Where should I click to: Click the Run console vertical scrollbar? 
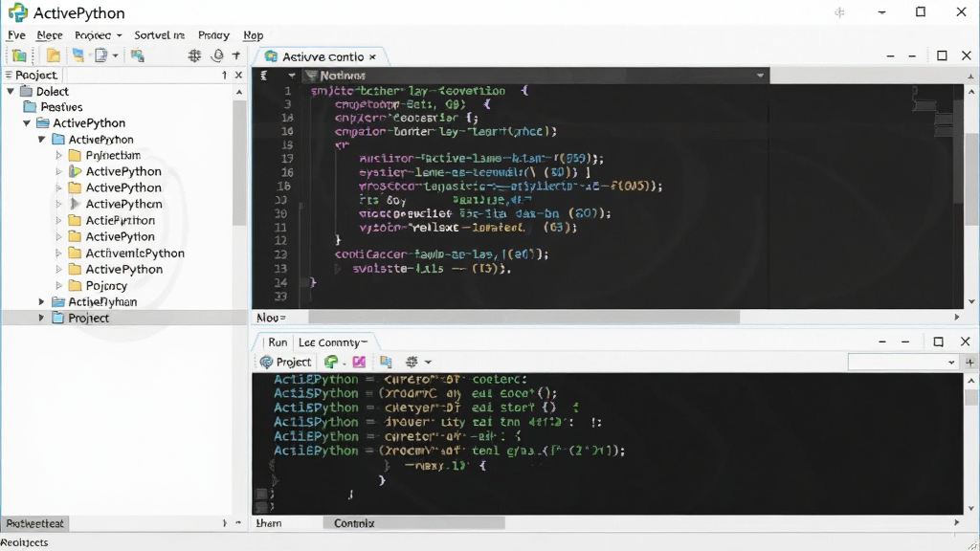click(971, 397)
